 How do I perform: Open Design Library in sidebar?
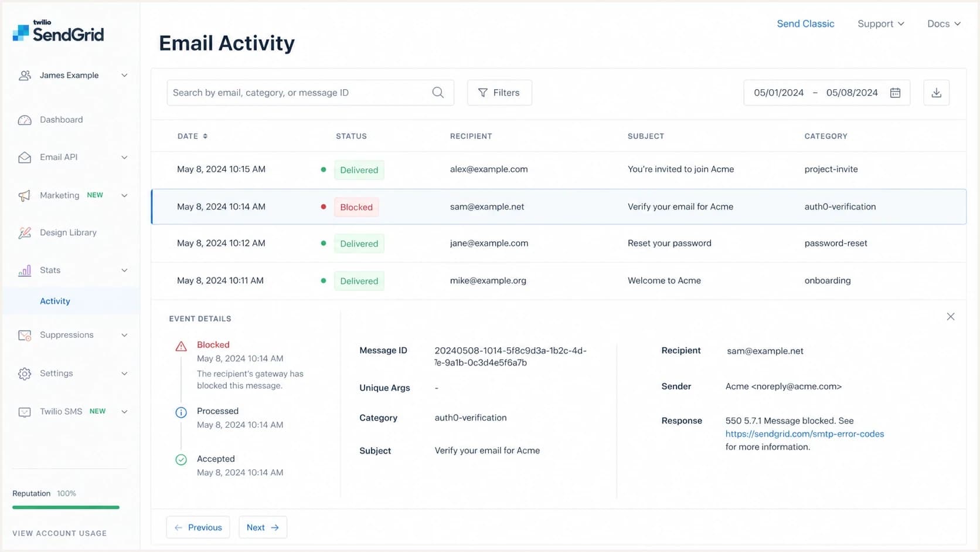point(68,232)
